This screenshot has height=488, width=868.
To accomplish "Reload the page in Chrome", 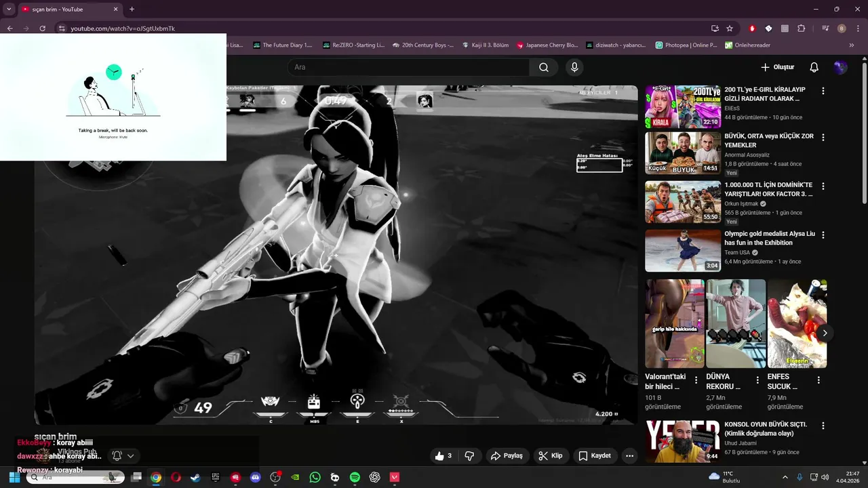I will tap(42, 28).
